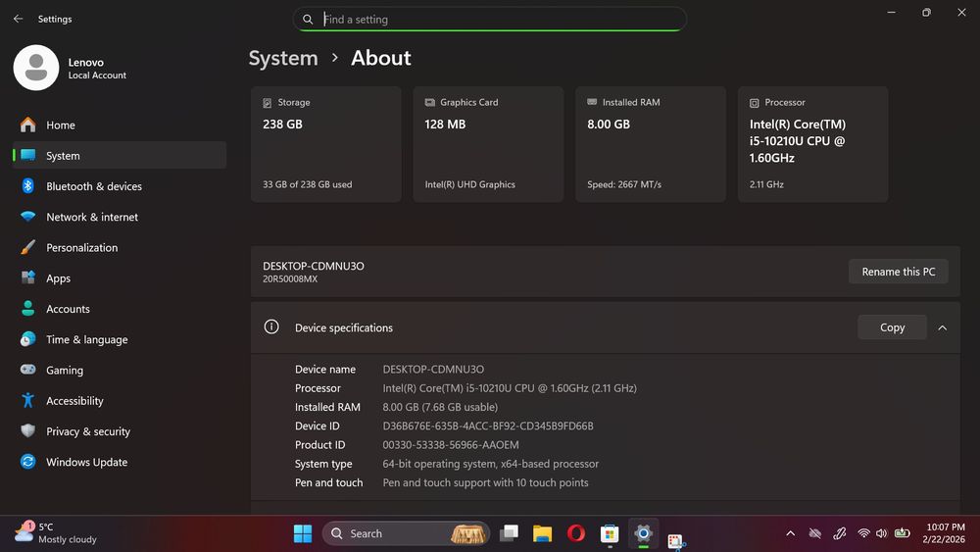Open the Processor info card
This screenshot has height=552, width=980.
pyautogui.click(x=812, y=144)
